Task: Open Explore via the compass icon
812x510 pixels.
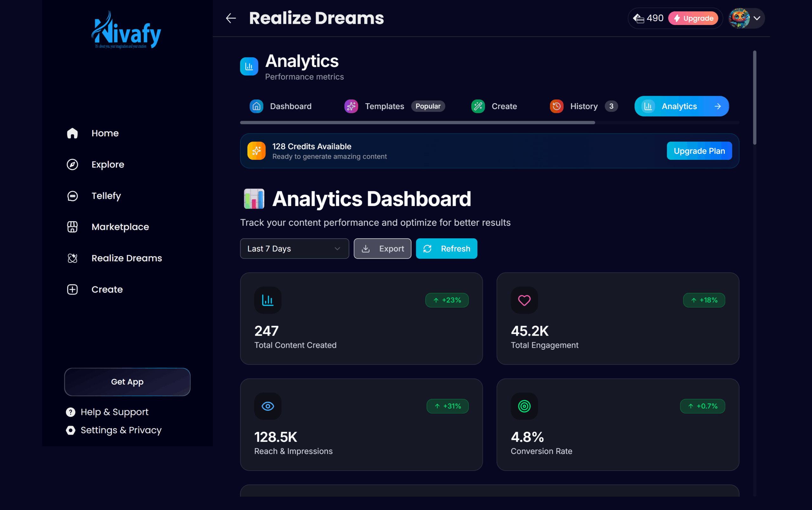Action: tap(72, 165)
